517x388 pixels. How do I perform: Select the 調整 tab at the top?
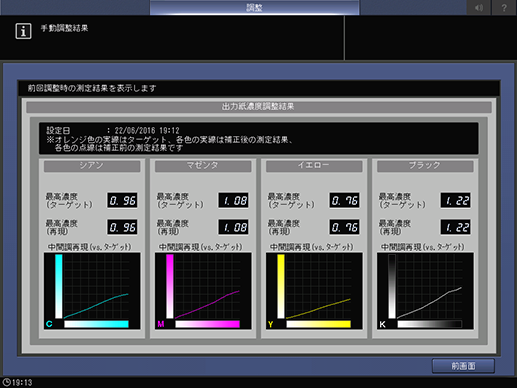[x=254, y=7]
